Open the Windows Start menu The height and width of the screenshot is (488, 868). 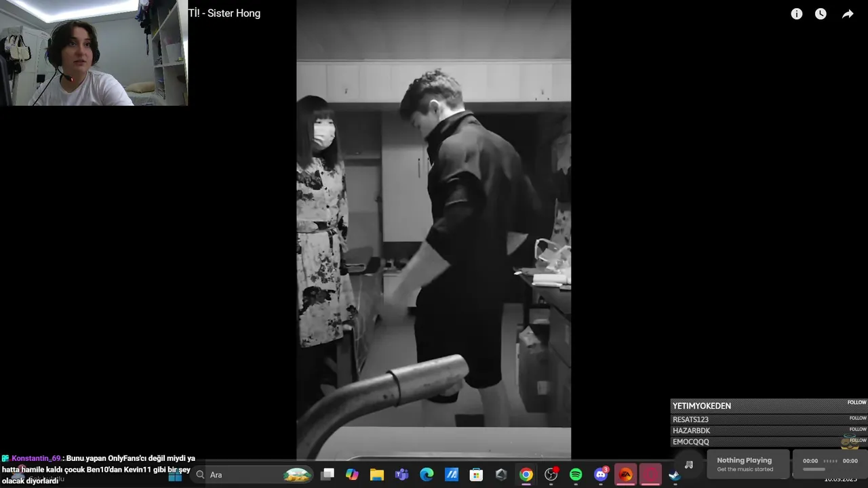tap(175, 475)
